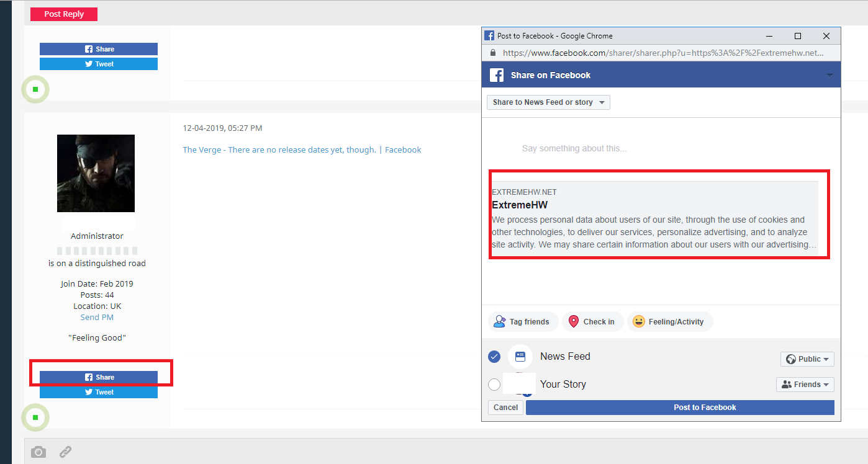Tweet the first post
Image resolution: width=868 pixels, height=464 pixels.
99,64
